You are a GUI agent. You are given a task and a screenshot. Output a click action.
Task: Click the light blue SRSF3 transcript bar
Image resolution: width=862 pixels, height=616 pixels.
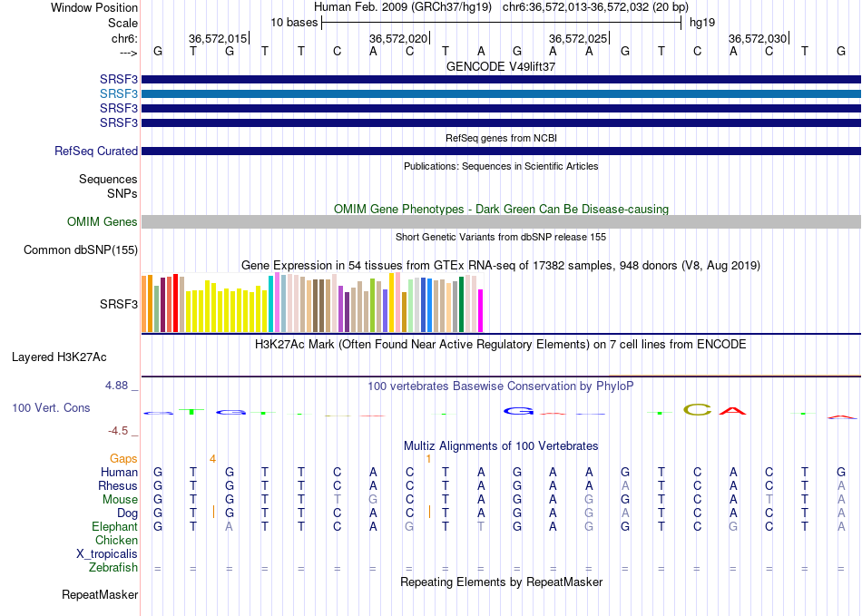[x=501, y=94]
